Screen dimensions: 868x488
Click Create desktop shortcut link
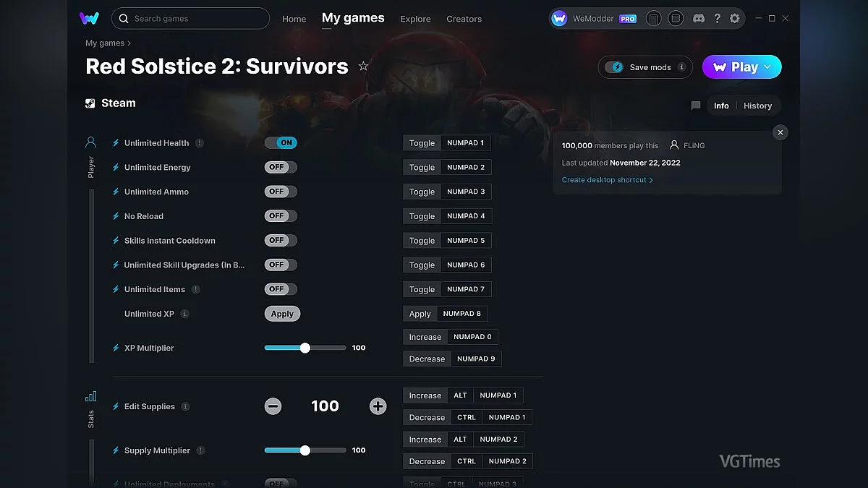(607, 180)
